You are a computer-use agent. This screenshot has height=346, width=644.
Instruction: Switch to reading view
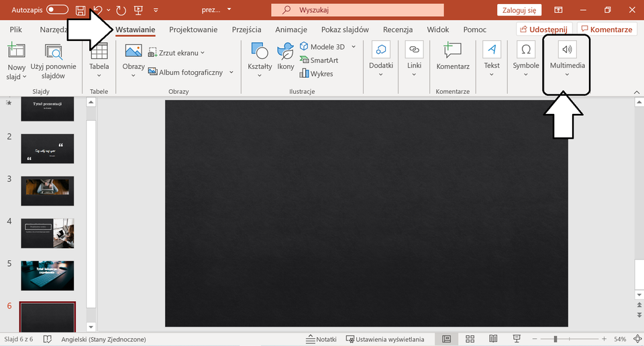[493, 339]
